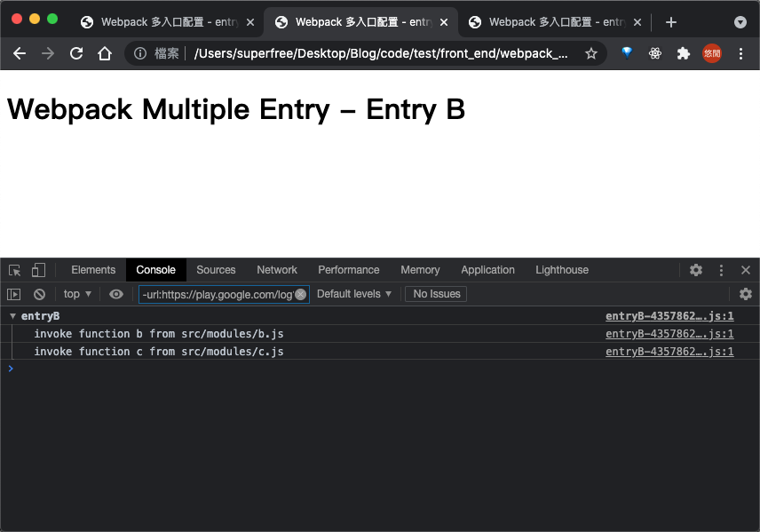Open console settings gear
This screenshot has width=760, height=532.
(x=746, y=294)
